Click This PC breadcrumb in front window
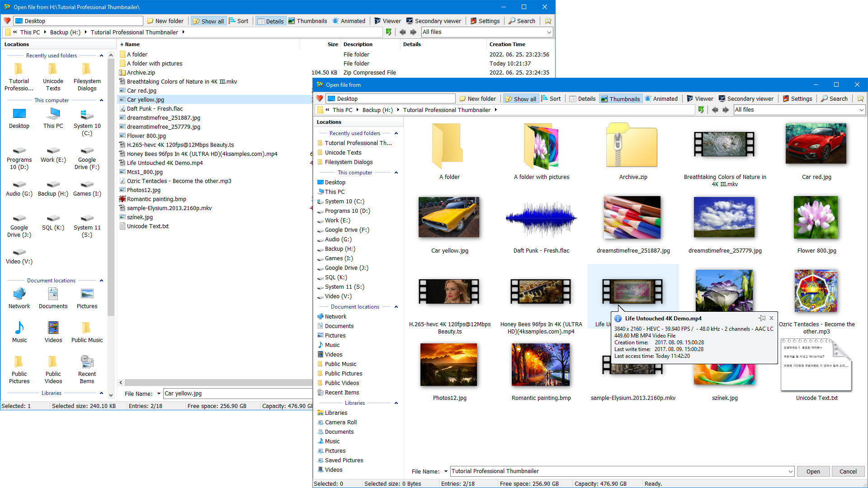Image resolution: width=868 pixels, height=488 pixels. pos(342,110)
